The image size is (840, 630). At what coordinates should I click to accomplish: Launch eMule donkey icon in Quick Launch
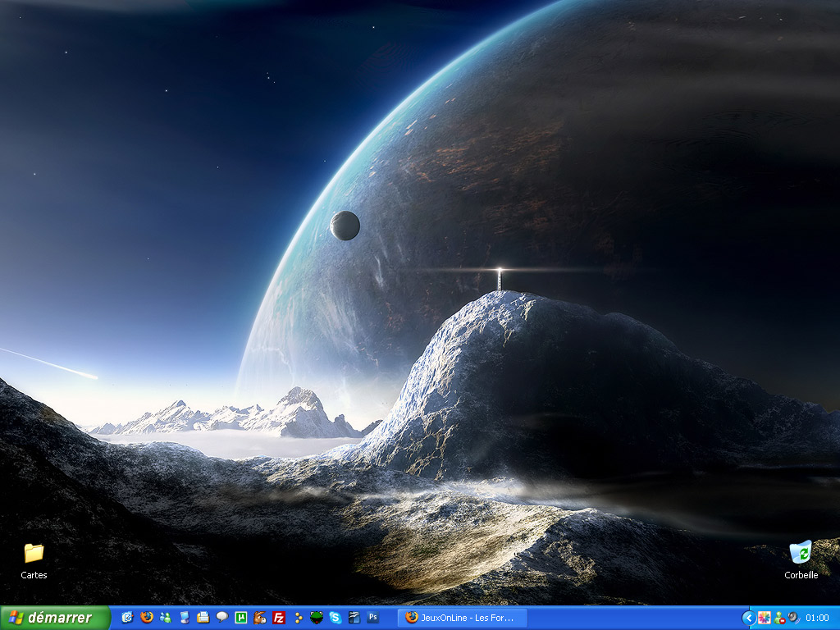[x=260, y=618]
